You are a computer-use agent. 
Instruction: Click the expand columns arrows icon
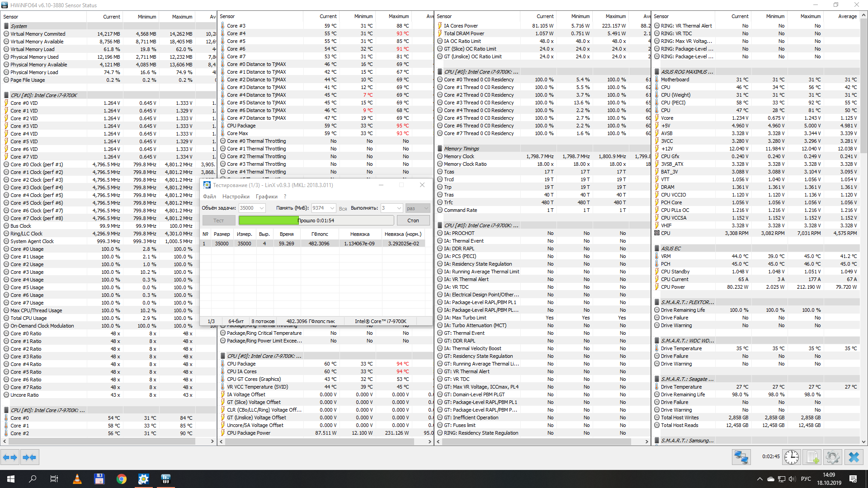[10, 457]
